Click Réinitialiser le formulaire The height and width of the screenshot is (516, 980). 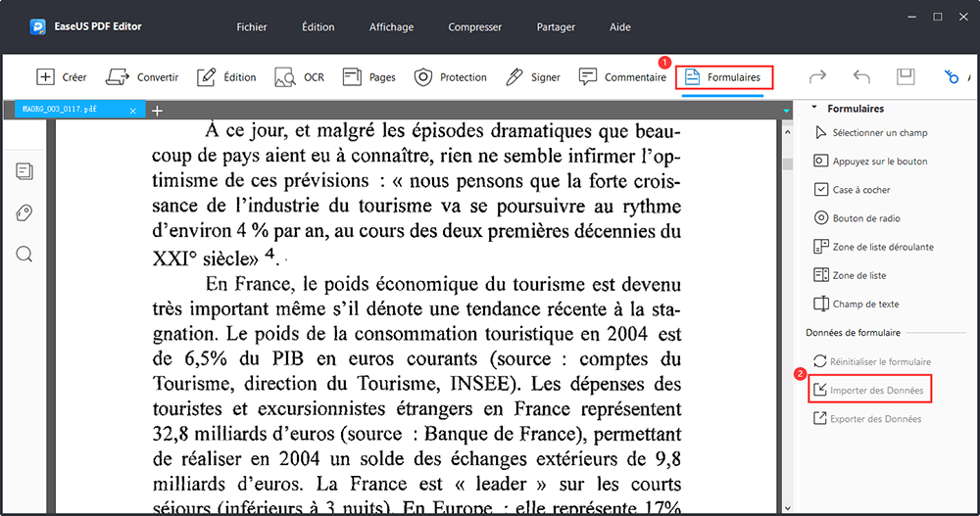872,361
